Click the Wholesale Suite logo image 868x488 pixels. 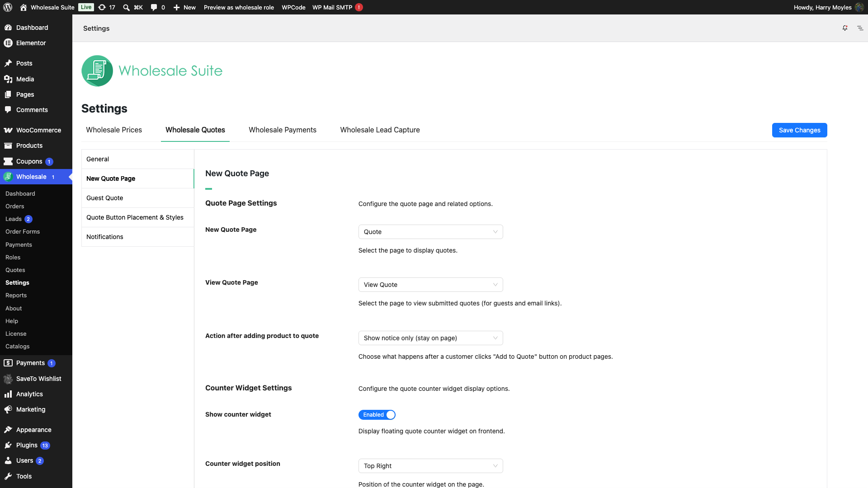click(x=152, y=71)
